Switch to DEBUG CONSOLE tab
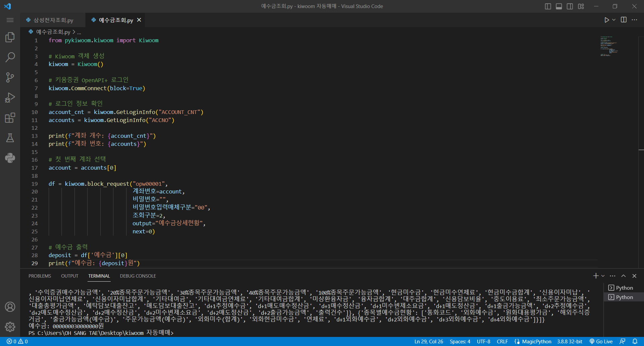Screen dimensions: 644x346 (x=138, y=276)
